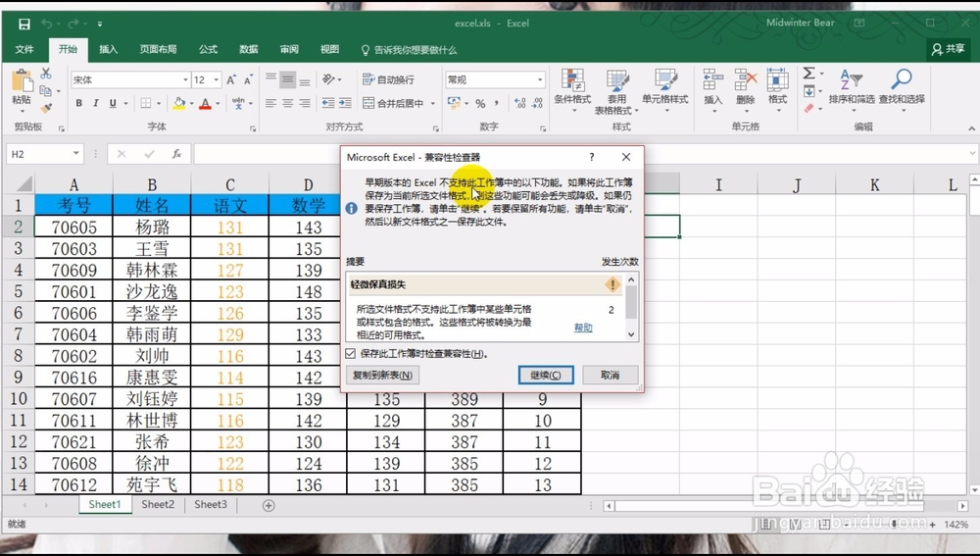Switch to the 数据 Data tab

coord(249,49)
